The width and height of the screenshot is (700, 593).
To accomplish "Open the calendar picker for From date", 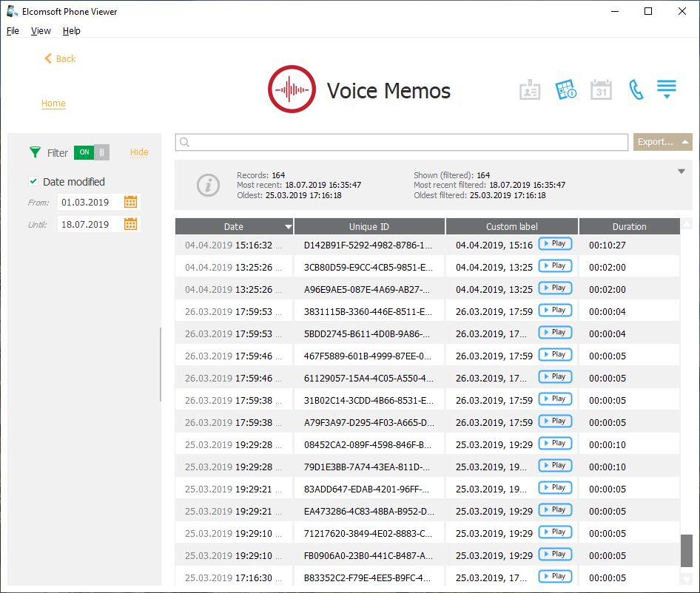I will point(130,202).
